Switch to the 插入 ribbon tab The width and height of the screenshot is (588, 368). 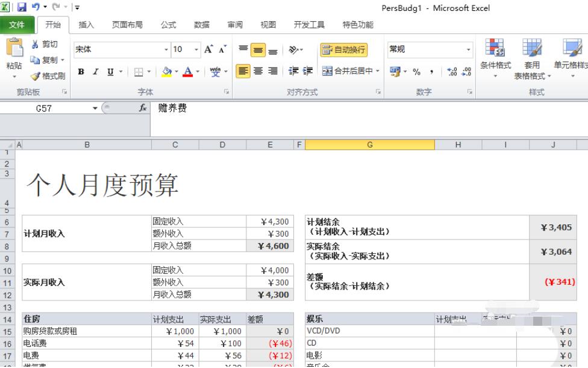[x=86, y=25]
